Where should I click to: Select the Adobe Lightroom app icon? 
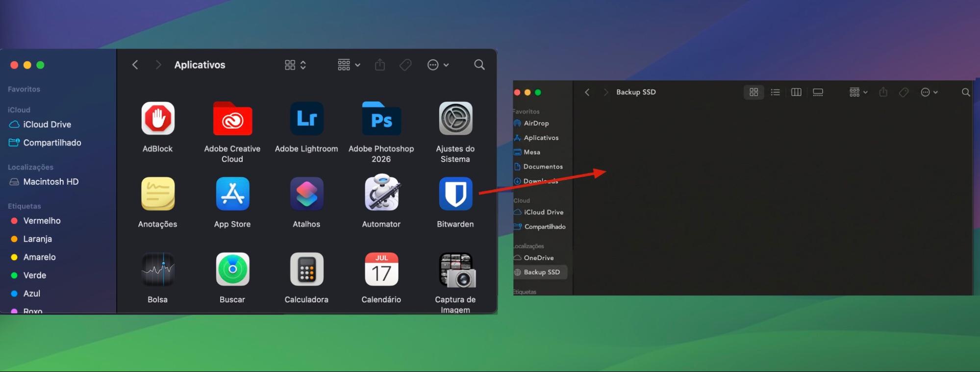click(306, 118)
